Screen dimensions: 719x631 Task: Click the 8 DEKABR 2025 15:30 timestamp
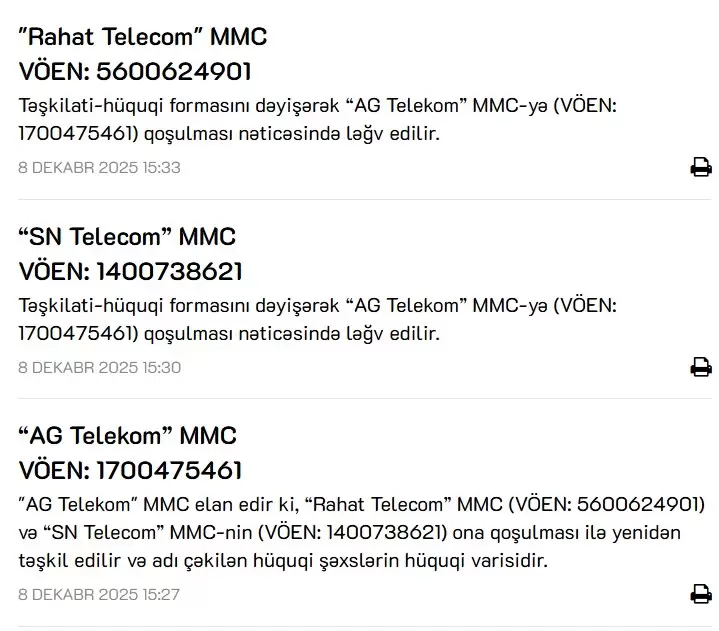click(x=99, y=367)
